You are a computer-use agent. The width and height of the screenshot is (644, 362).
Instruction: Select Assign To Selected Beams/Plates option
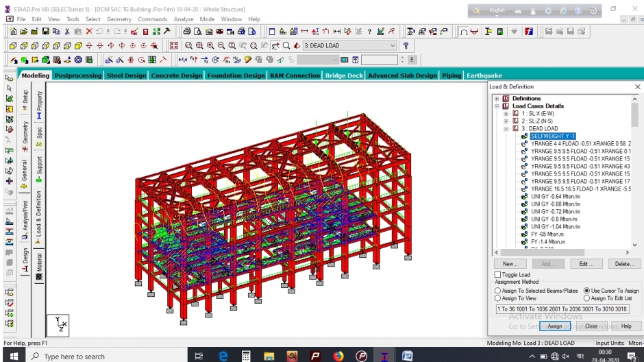(498, 291)
